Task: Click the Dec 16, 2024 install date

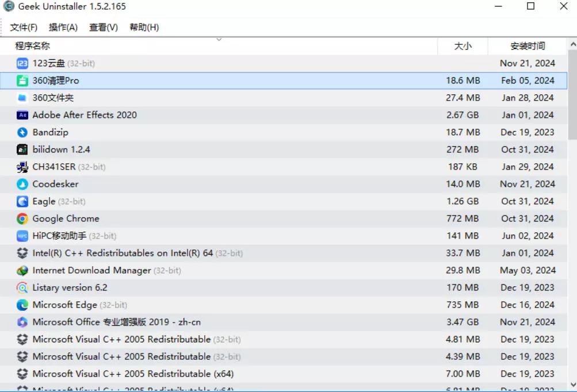Action: pos(528,305)
